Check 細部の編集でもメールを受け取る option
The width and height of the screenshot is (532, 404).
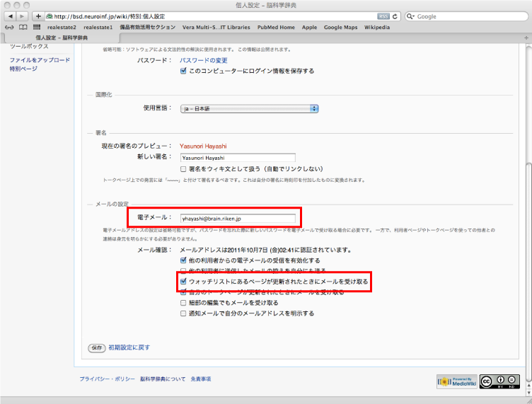tap(184, 302)
